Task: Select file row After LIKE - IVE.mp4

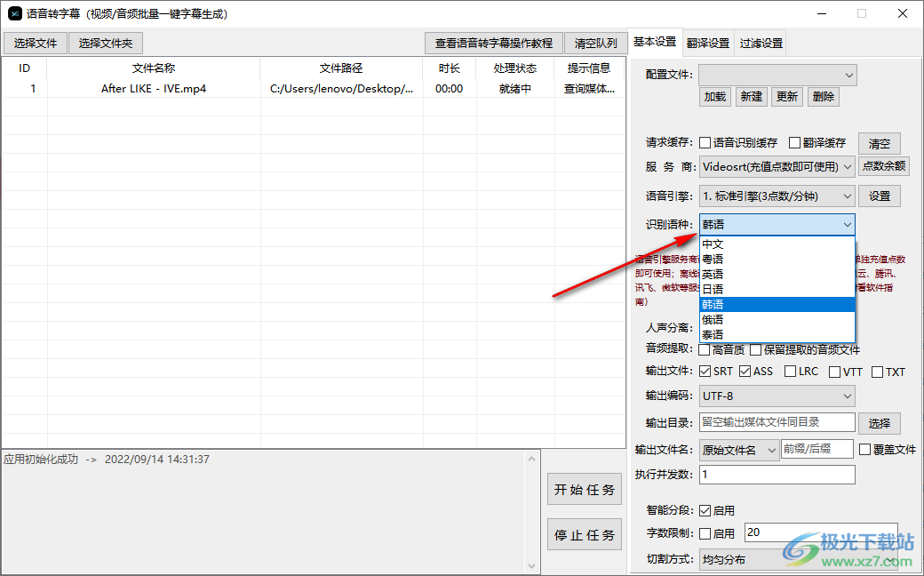Action: [x=313, y=89]
